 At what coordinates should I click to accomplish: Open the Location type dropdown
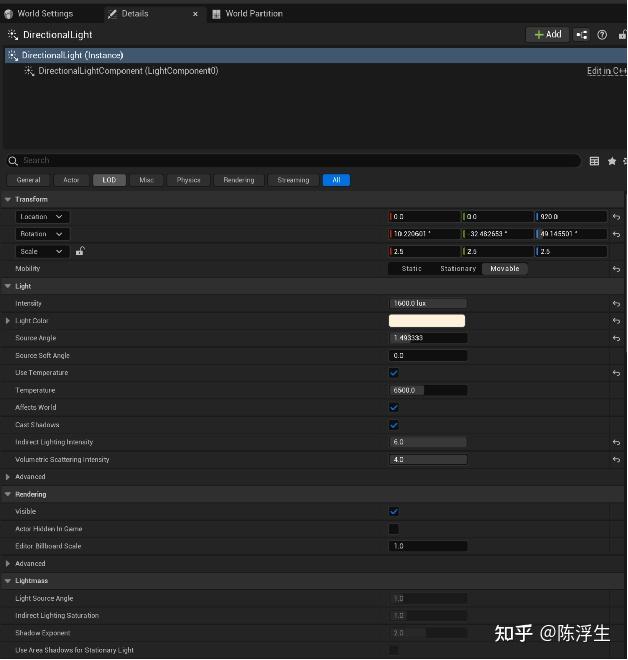(42, 217)
